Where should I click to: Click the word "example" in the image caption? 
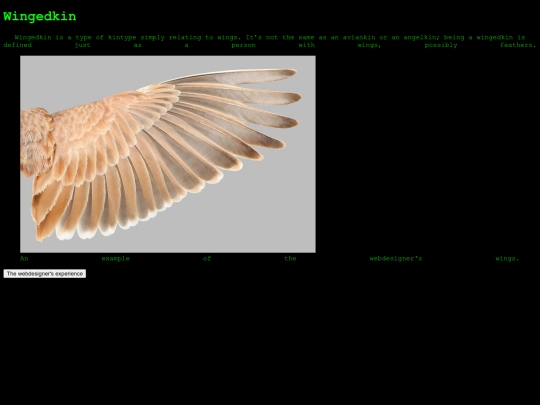point(116,259)
